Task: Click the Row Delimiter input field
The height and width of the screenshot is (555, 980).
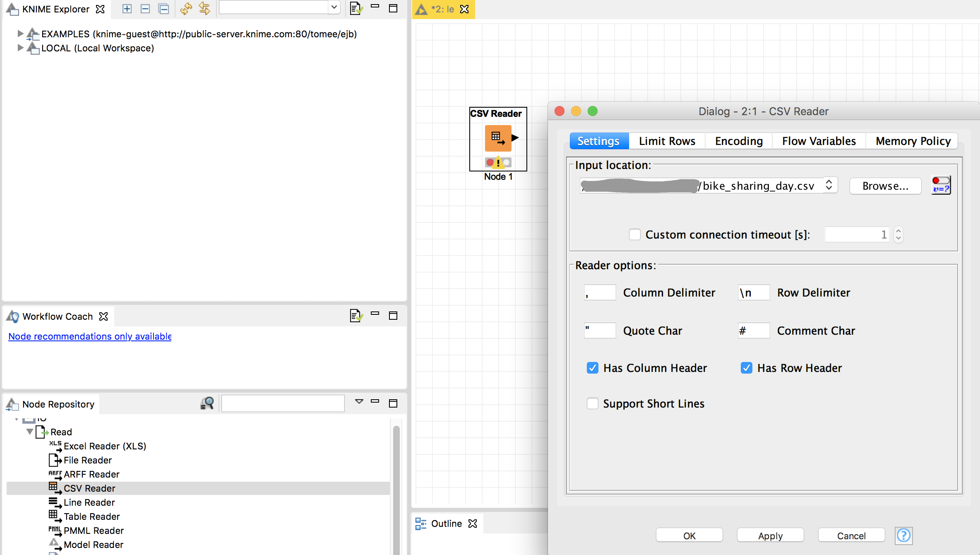Action: 754,292
